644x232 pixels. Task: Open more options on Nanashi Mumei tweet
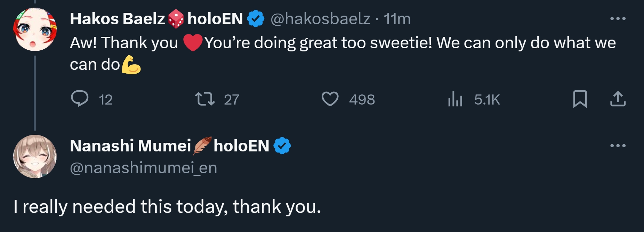click(x=618, y=146)
